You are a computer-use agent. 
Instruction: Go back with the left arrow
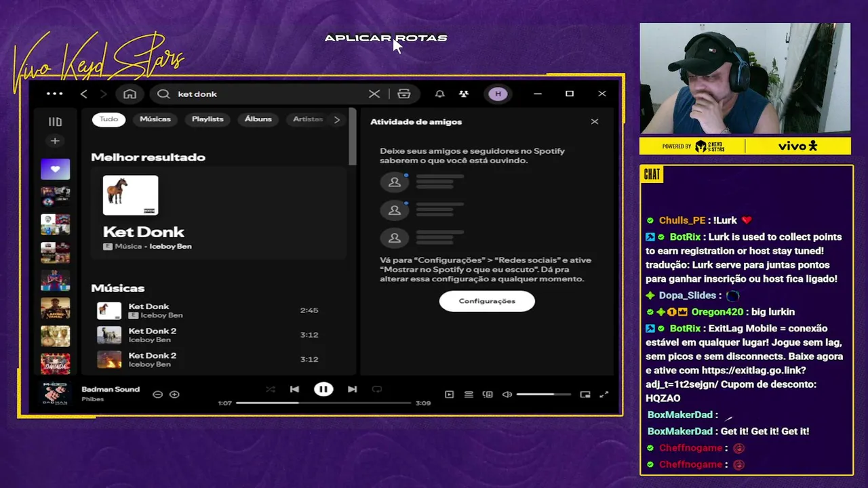coord(84,94)
